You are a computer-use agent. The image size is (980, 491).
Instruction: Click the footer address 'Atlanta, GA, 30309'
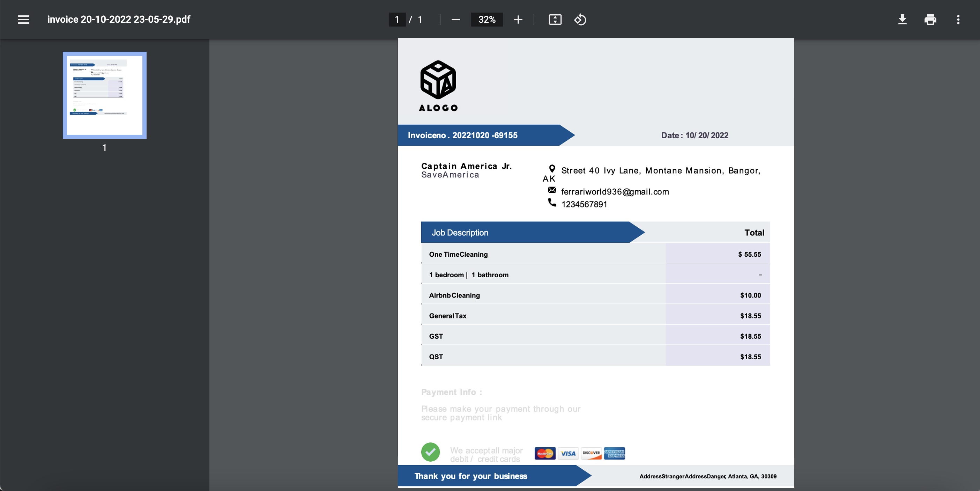tap(752, 477)
